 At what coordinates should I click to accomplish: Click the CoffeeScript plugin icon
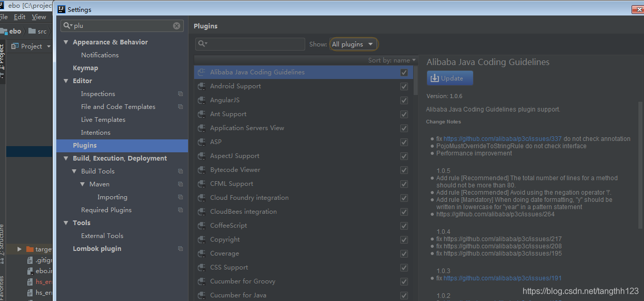(201, 226)
